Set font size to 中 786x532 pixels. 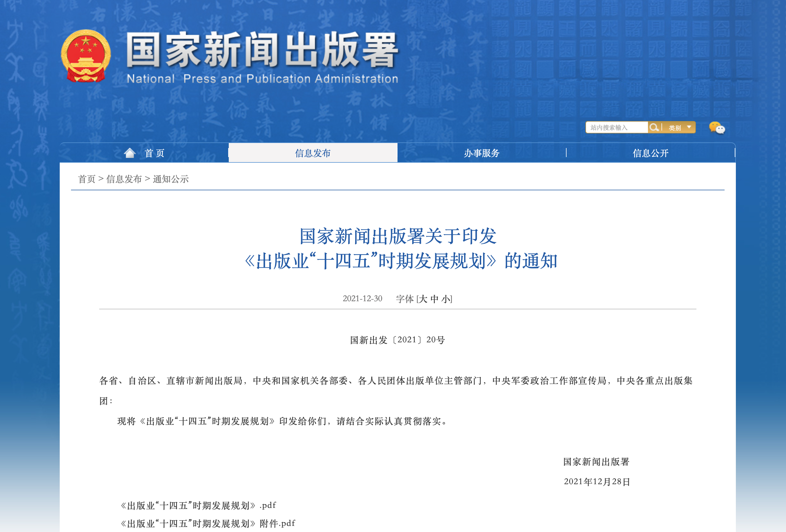click(x=434, y=299)
